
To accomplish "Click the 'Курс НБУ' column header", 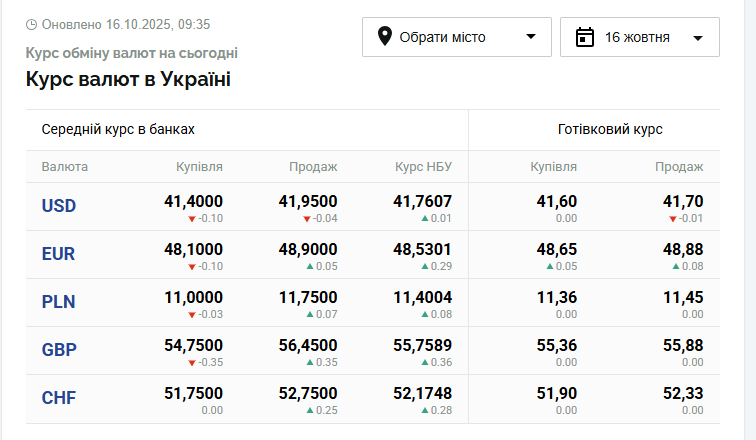I will (424, 167).
